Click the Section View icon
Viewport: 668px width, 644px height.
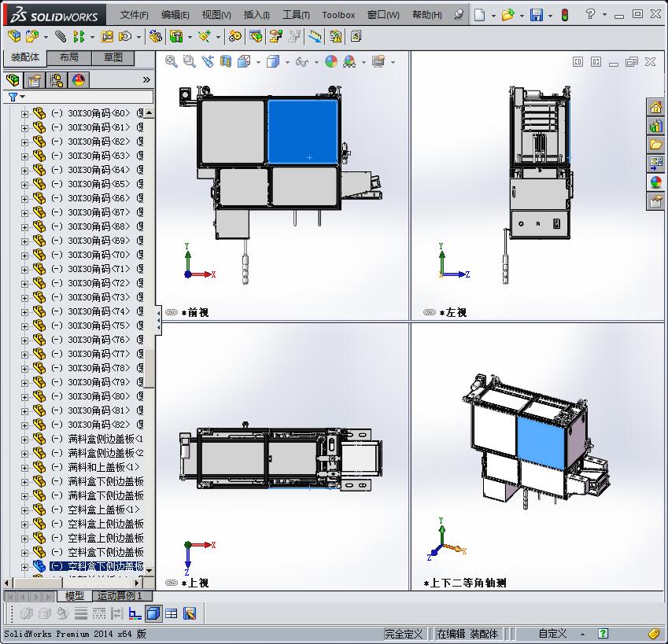click(226, 61)
